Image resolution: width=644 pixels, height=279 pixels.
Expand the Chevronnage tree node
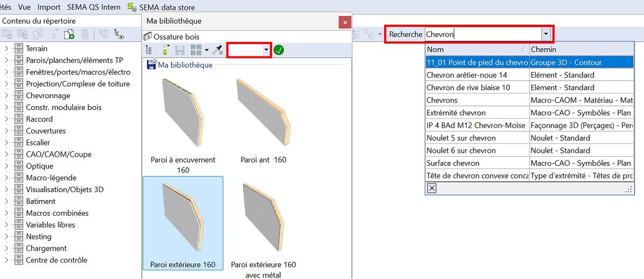[7, 96]
